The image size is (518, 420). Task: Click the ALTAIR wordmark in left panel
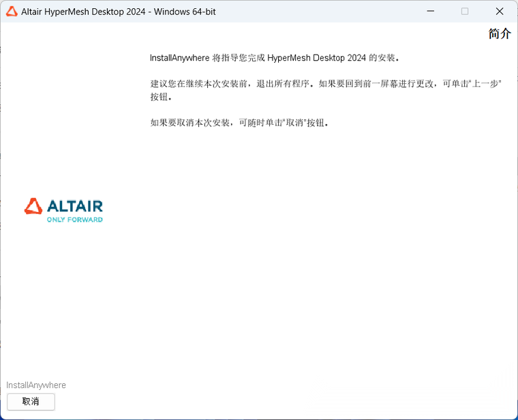coord(74,206)
